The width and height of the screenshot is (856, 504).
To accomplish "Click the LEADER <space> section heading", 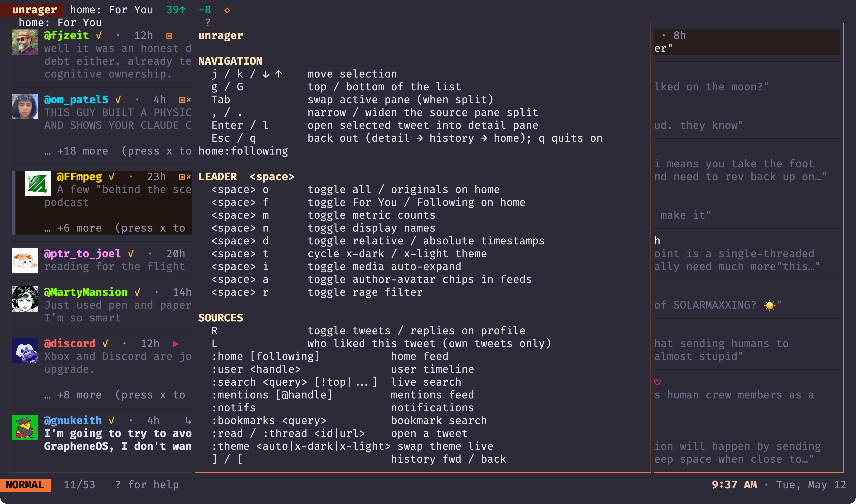I will coord(246,177).
